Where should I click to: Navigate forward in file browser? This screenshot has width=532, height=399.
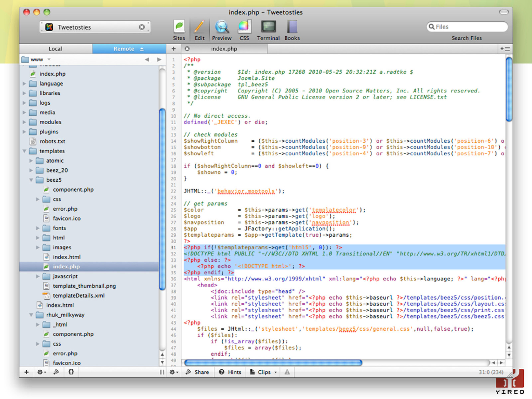click(159, 60)
